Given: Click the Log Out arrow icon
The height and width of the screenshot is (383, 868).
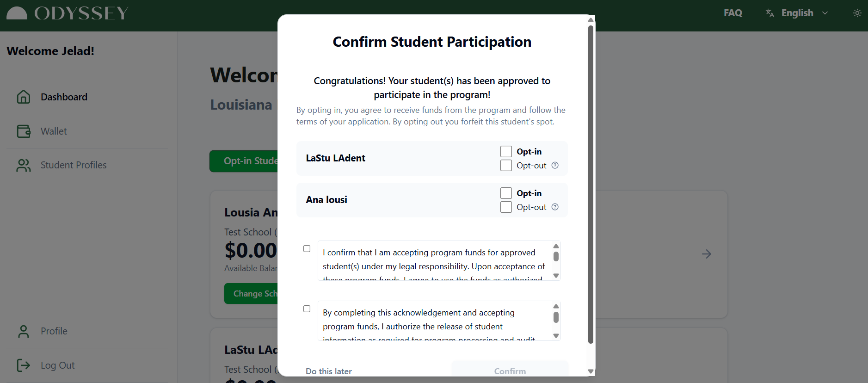Looking at the screenshot, I should 24,365.
